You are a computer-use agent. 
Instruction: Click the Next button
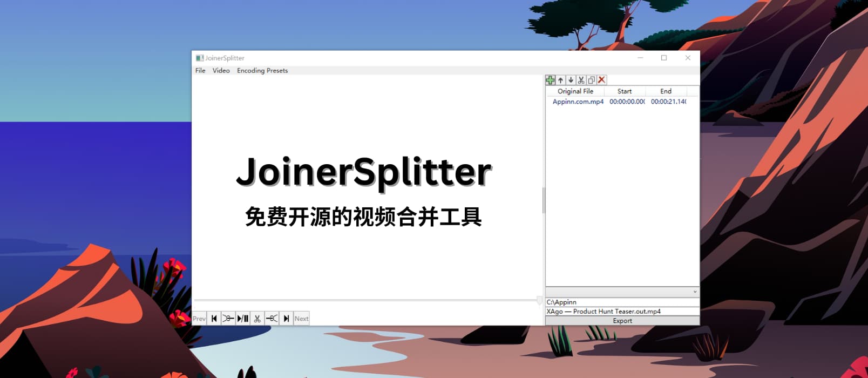[x=302, y=319]
